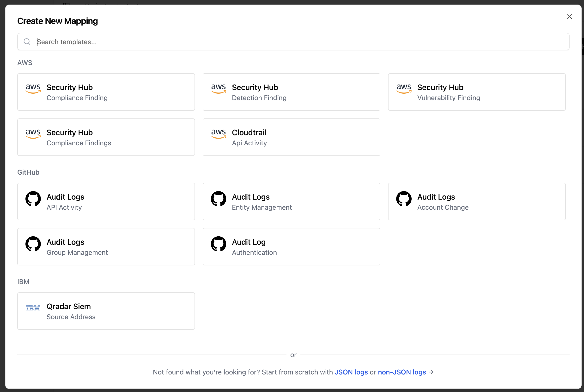584x392 pixels.
Task: Open the Qradar Siem Source Address template
Action: 106,311
